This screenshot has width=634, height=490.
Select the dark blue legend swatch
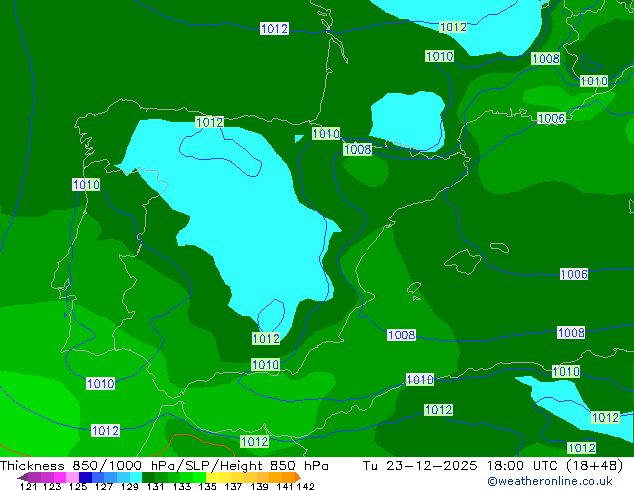tap(85, 477)
